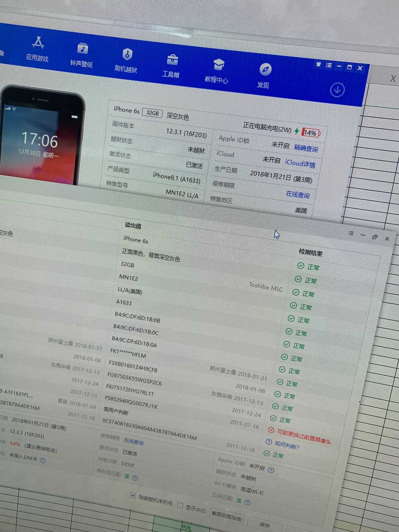Open the iCloud详情 link
The height and width of the screenshot is (532, 399).
click(300, 163)
